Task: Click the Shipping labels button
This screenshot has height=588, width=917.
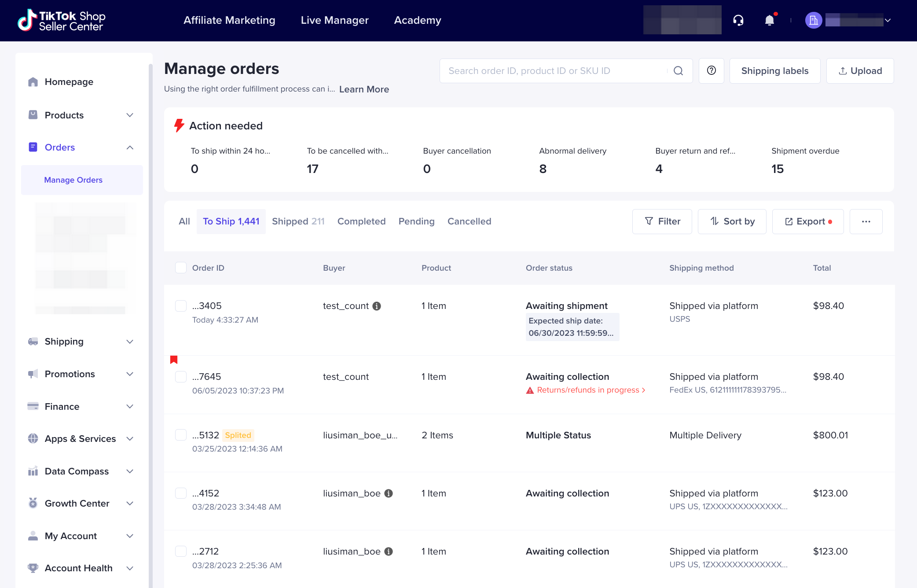Action: coord(774,71)
